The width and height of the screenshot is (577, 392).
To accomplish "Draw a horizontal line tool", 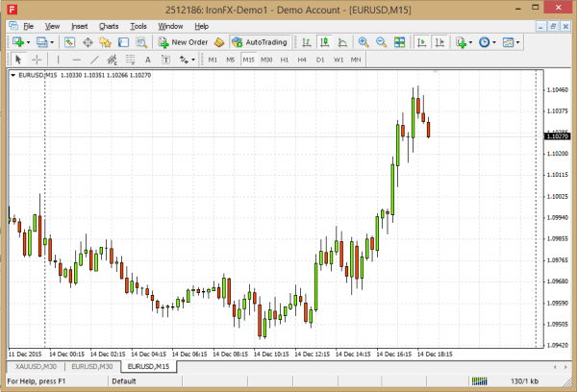I will [76, 60].
